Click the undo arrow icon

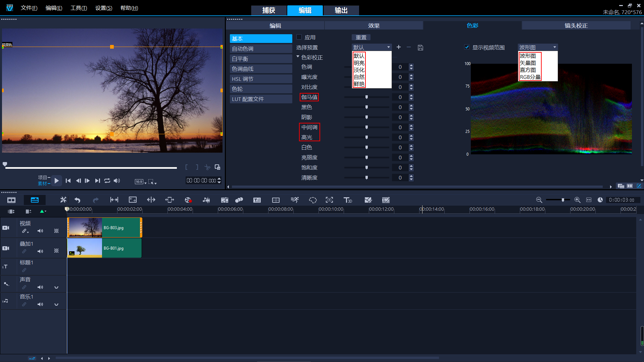tap(78, 200)
